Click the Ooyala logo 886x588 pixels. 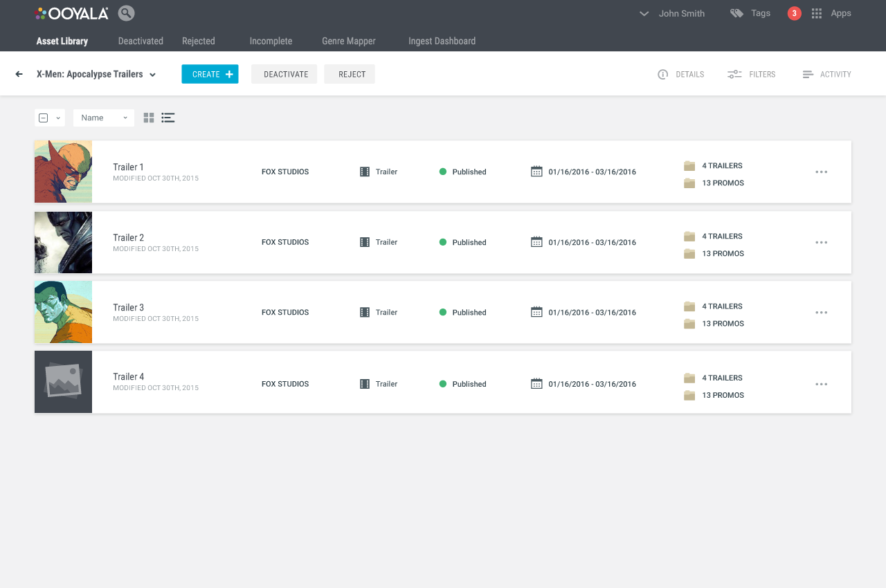[x=72, y=13]
